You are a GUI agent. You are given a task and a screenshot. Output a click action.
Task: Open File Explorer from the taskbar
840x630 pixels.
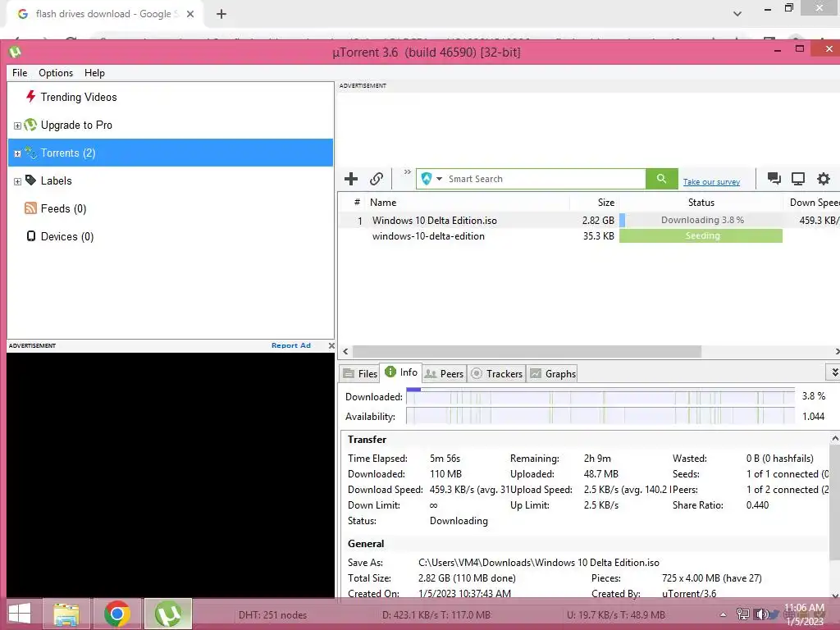point(66,614)
